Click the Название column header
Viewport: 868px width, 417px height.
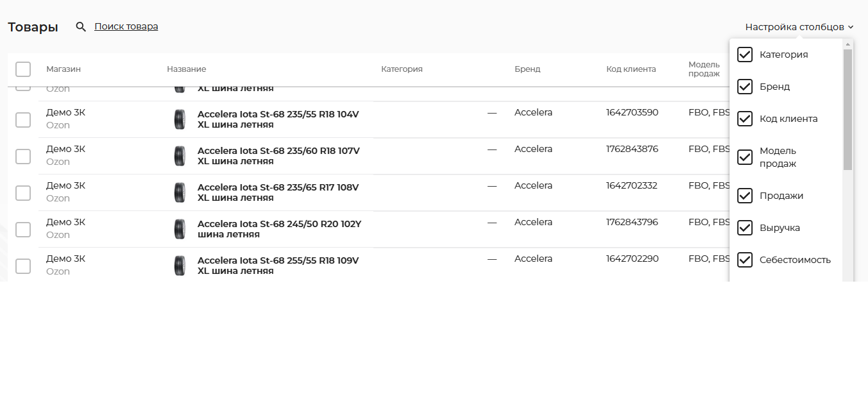click(186, 69)
